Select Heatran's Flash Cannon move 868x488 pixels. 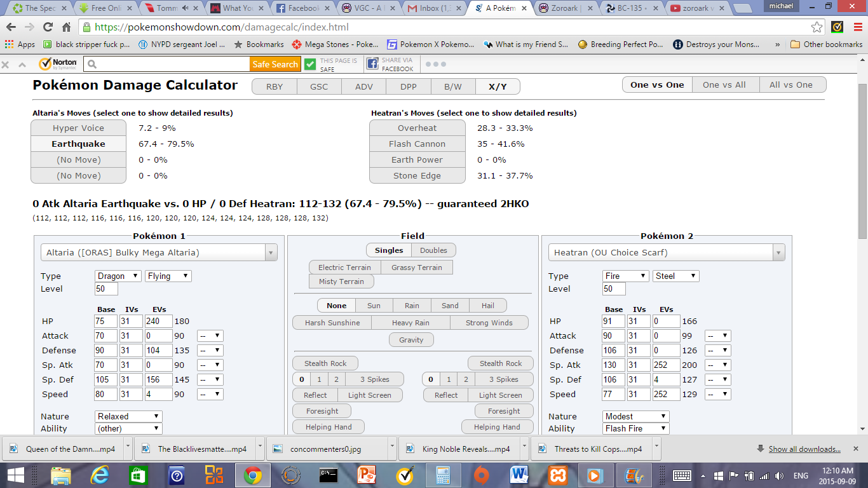(x=417, y=144)
